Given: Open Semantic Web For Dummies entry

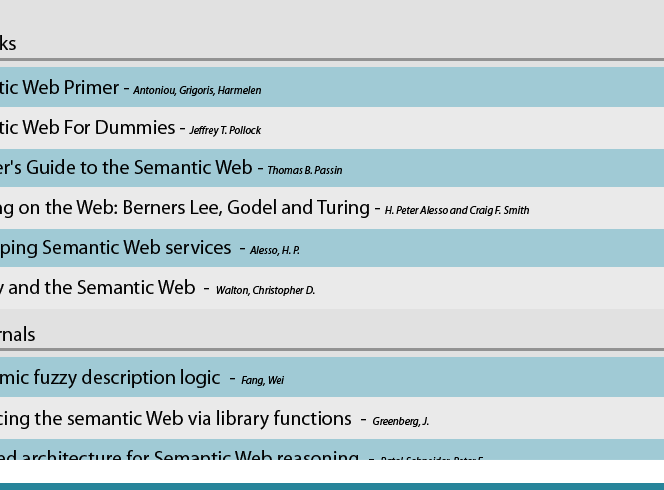Looking at the screenshot, I should click(87, 128).
